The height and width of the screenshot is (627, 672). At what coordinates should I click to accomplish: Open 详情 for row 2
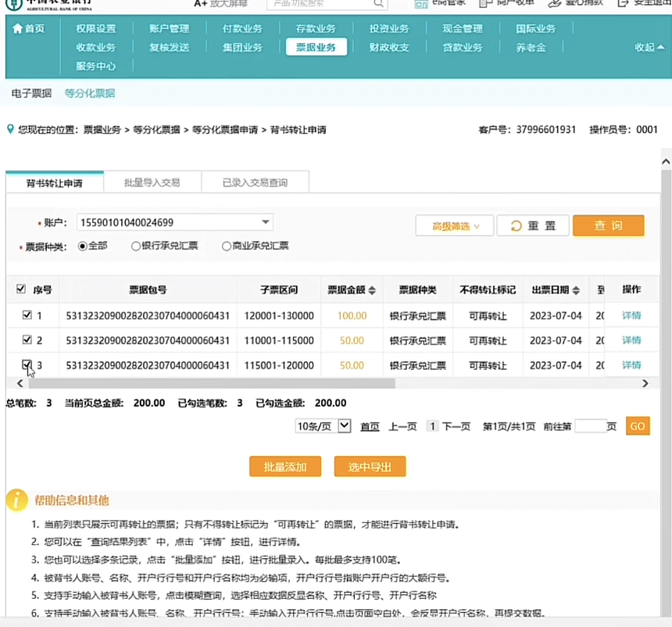(x=631, y=341)
